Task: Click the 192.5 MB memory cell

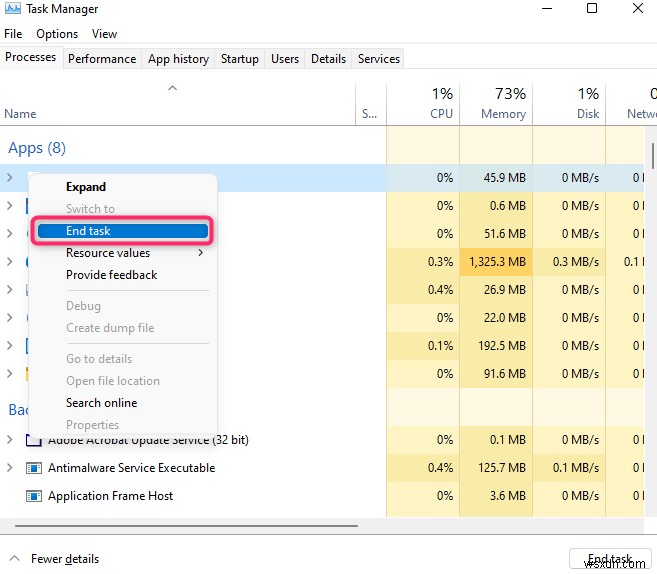Action: (x=496, y=346)
